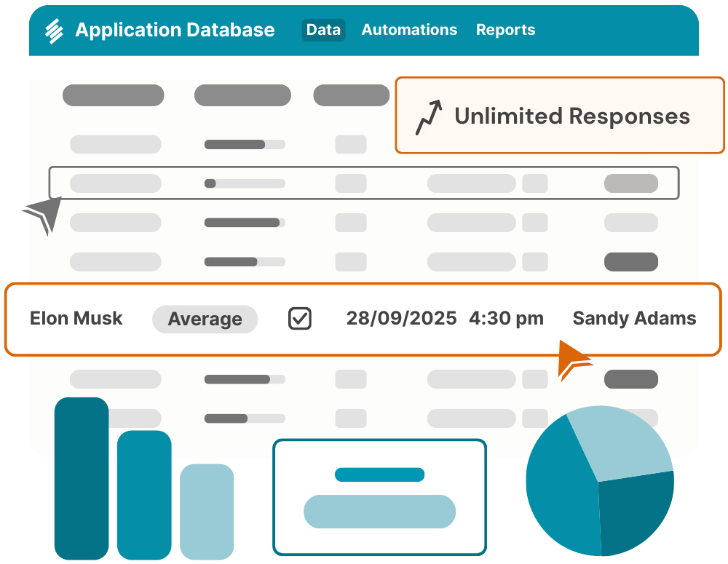Click the Application Database logo icon
Screen dimensions: 728x564
pos(55,31)
